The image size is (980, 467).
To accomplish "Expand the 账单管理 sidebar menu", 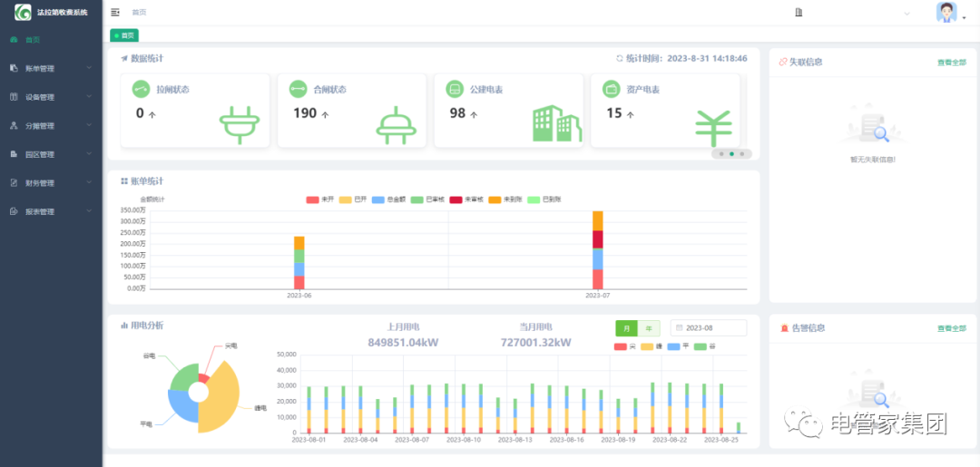I will tap(51, 68).
